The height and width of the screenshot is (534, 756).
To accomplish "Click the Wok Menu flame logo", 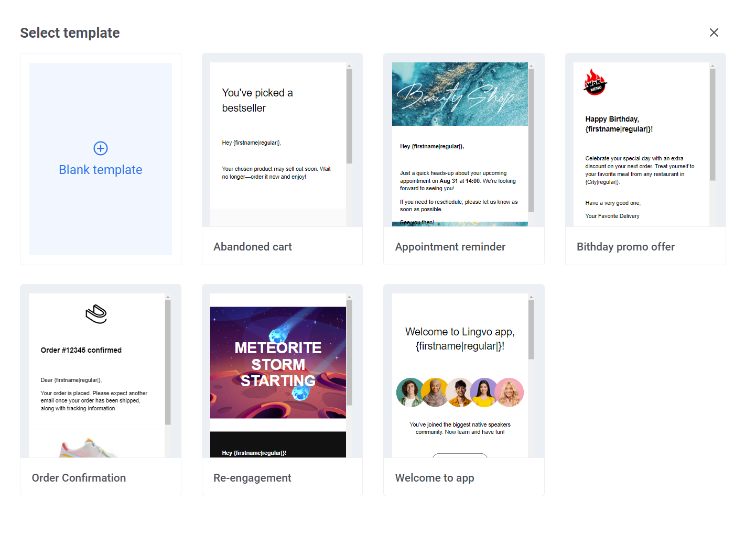I will (595, 83).
